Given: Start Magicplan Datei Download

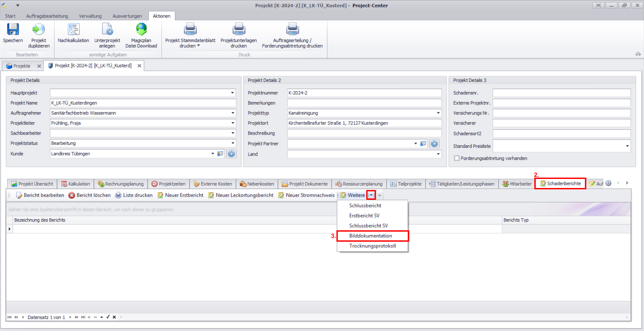Looking at the screenshot, I should 141,30.
